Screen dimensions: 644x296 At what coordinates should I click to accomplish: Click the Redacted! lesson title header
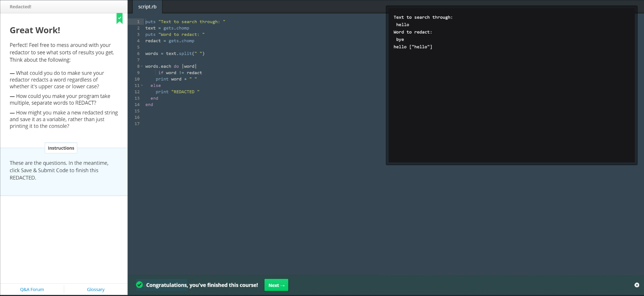click(x=20, y=7)
